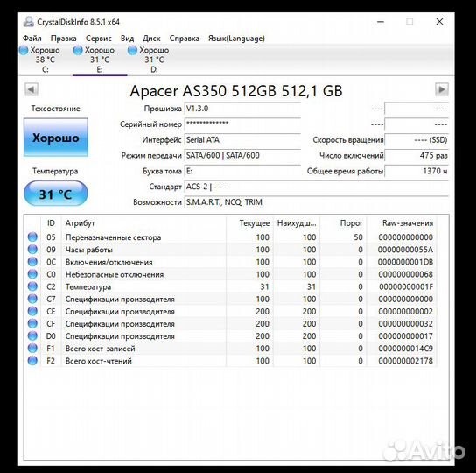Click the Прошивка field V1.3.0

242,109
